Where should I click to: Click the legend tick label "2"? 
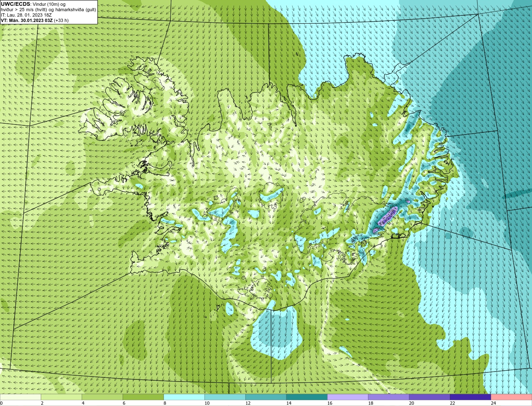coord(42,403)
